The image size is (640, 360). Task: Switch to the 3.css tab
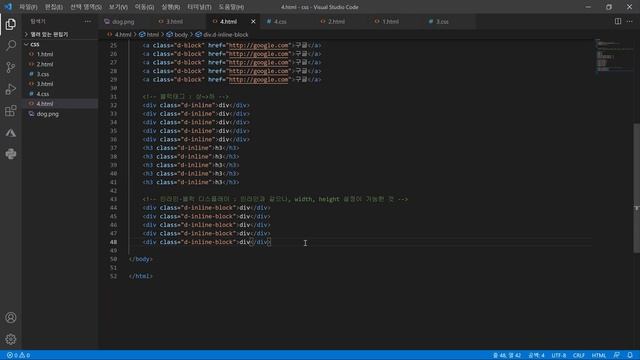coord(442,21)
